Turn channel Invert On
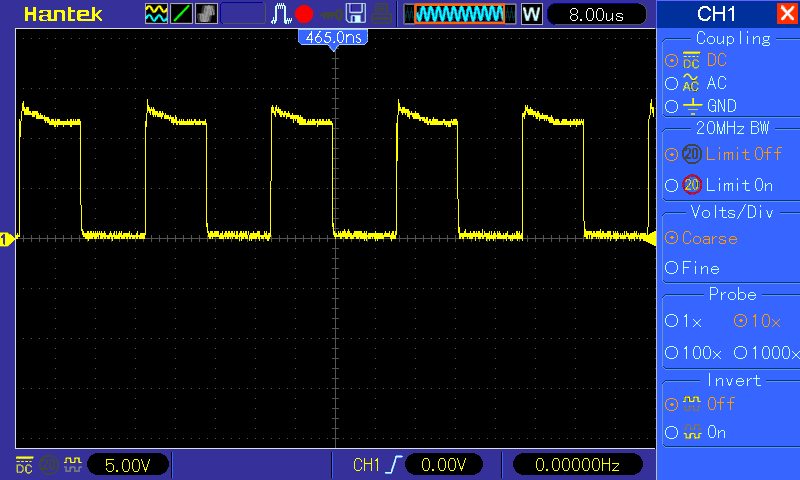The width and height of the screenshot is (800, 480). click(696, 433)
